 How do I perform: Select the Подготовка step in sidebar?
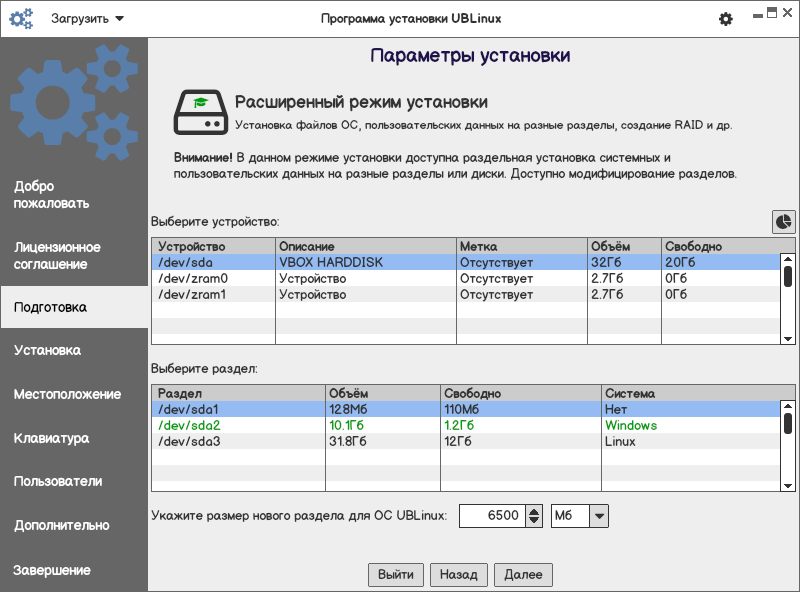tap(74, 307)
